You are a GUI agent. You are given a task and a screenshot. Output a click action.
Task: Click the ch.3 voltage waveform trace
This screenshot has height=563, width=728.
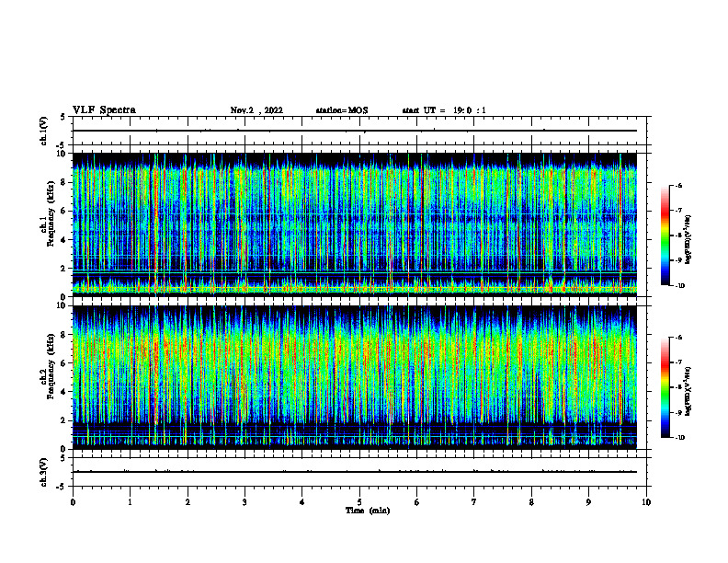point(355,472)
